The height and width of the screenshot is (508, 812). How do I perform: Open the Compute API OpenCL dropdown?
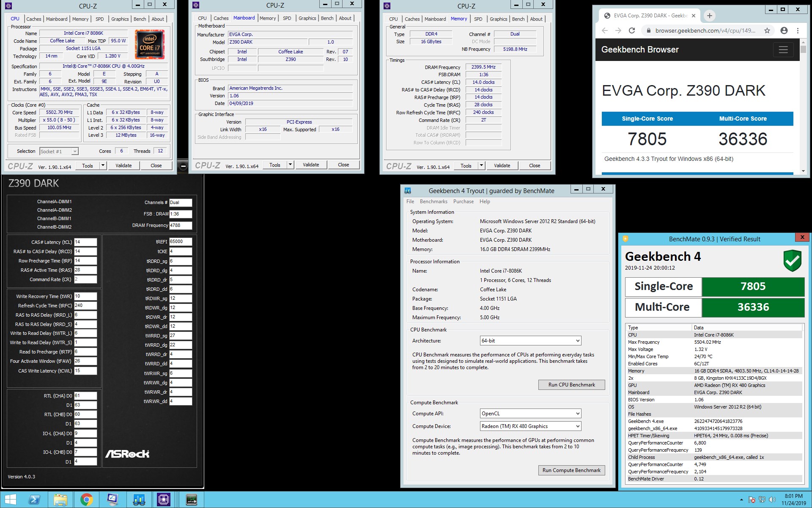(530, 414)
